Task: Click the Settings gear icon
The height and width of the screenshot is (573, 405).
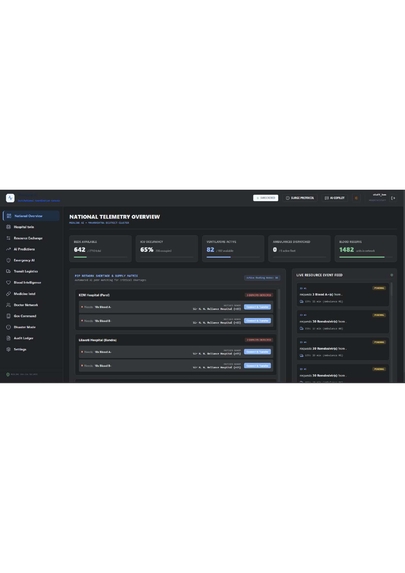Action: click(x=8, y=349)
